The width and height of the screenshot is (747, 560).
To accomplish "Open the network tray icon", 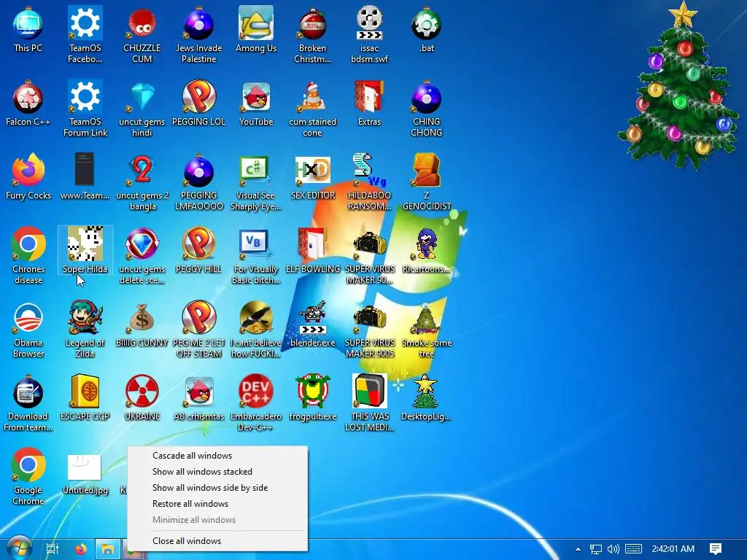I will pos(595,549).
